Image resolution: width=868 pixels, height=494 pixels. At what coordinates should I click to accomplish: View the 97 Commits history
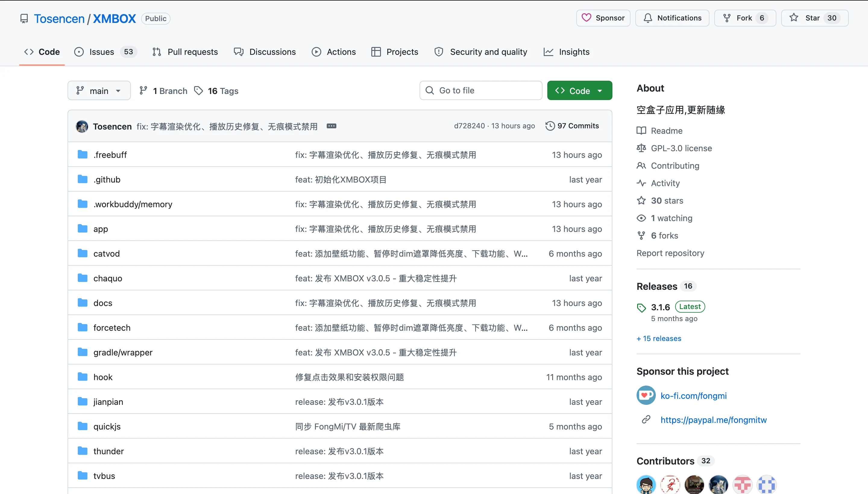point(572,126)
